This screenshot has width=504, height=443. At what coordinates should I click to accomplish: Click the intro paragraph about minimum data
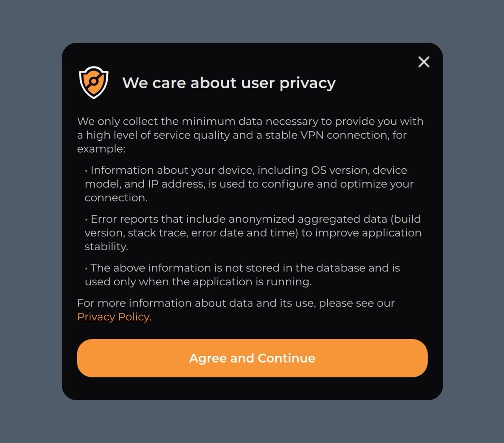point(250,135)
